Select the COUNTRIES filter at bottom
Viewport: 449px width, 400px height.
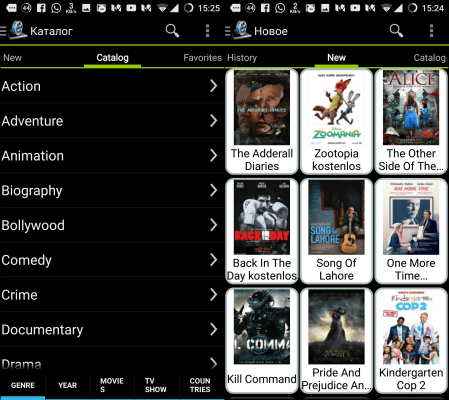point(200,385)
